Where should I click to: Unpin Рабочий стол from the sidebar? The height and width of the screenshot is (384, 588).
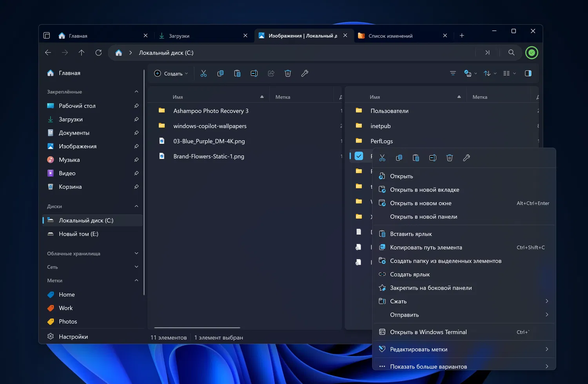coord(136,106)
